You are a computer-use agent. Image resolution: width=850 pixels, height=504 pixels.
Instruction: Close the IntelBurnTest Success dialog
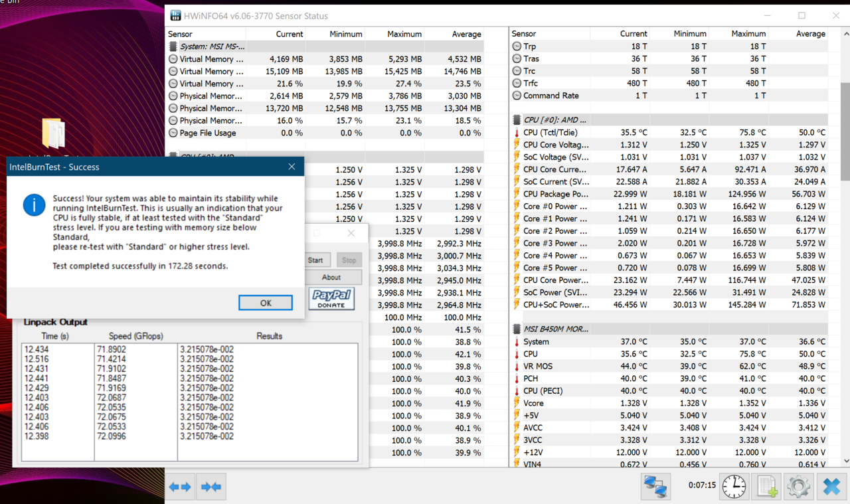pyautogui.click(x=292, y=167)
